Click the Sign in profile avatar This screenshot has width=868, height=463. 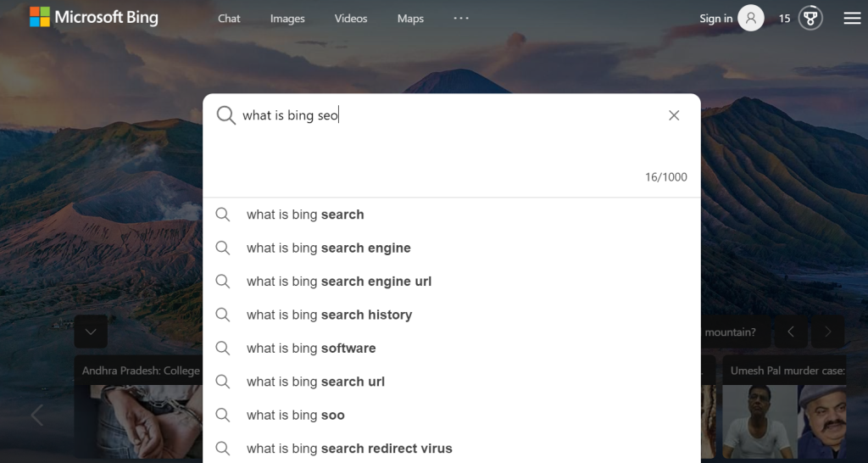tap(751, 19)
